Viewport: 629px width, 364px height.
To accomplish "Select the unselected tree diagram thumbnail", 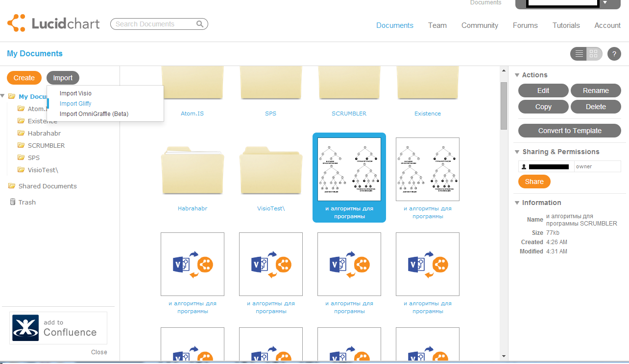I will point(428,169).
